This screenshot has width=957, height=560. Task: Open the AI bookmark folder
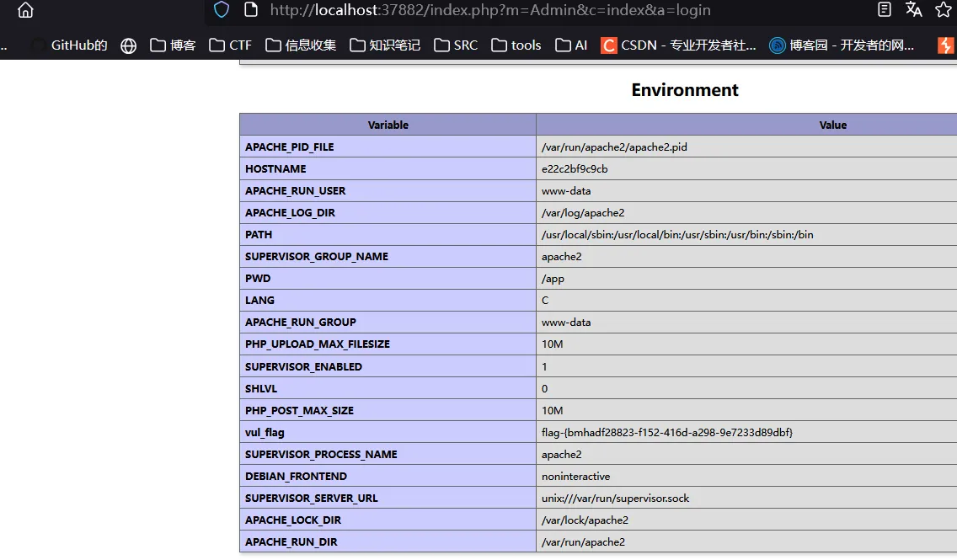pos(571,45)
